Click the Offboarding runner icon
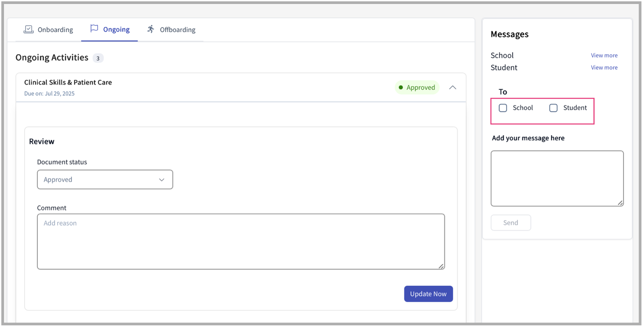Image resolution: width=644 pixels, height=327 pixels. (x=150, y=29)
